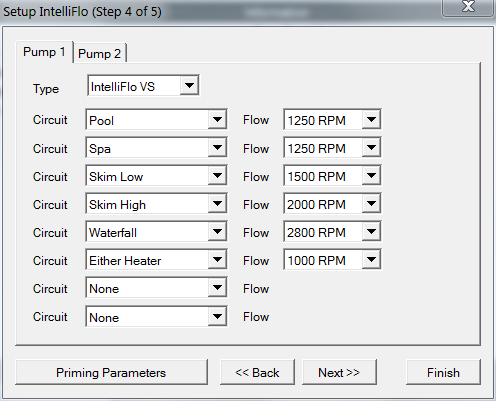
Task: Open the Skim High circuit dropdown
Action: [156, 203]
